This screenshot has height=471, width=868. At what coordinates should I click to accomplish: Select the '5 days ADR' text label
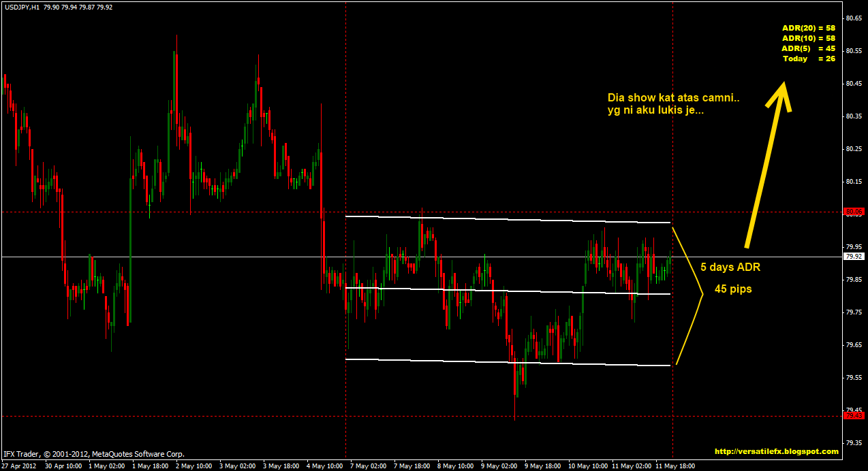tap(730, 267)
